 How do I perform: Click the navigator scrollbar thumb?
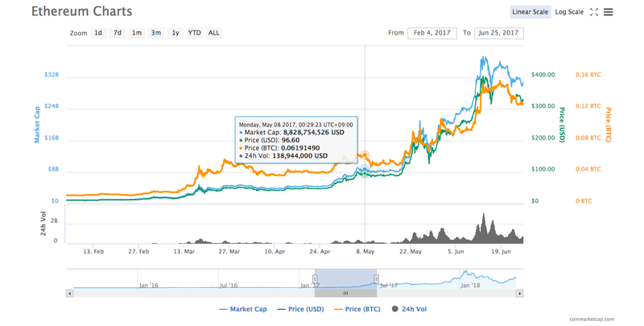point(345,293)
